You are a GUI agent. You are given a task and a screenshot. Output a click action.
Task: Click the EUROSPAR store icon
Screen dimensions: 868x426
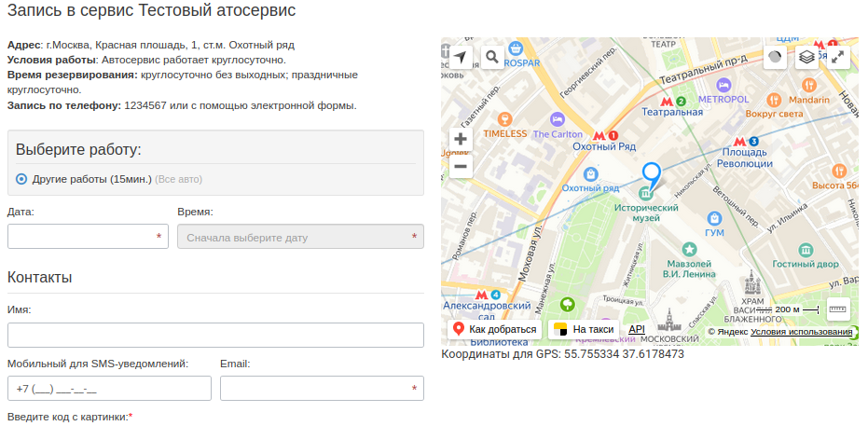pyautogui.click(x=516, y=48)
